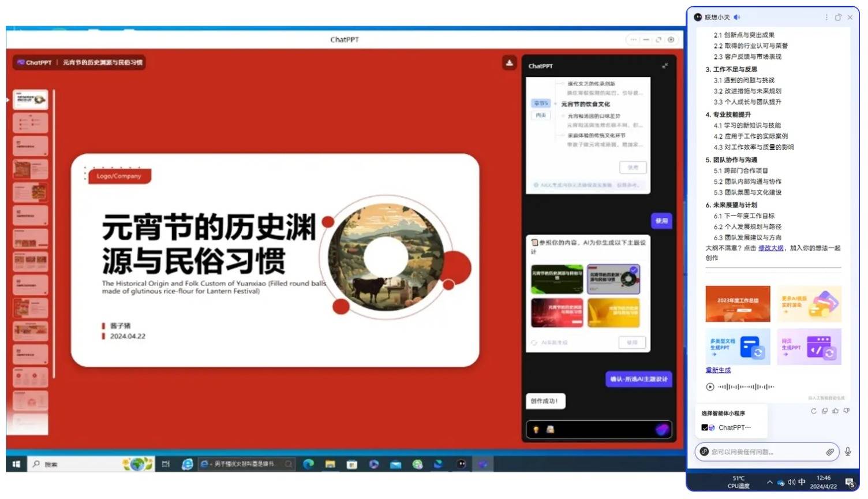Open the three-dot menu in 联想小天 header
868x499 pixels.
pyautogui.click(x=826, y=17)
